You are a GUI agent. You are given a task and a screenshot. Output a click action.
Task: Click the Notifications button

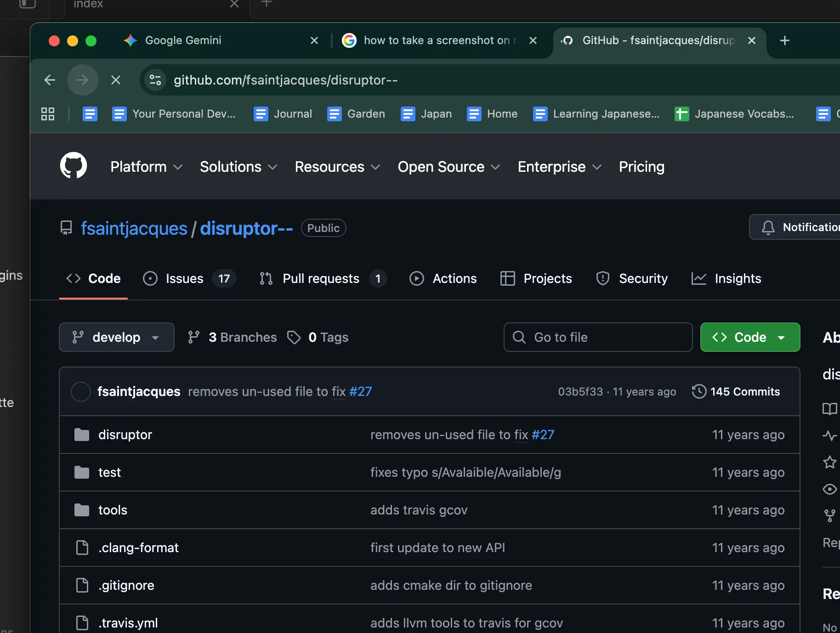pos(800,227)
